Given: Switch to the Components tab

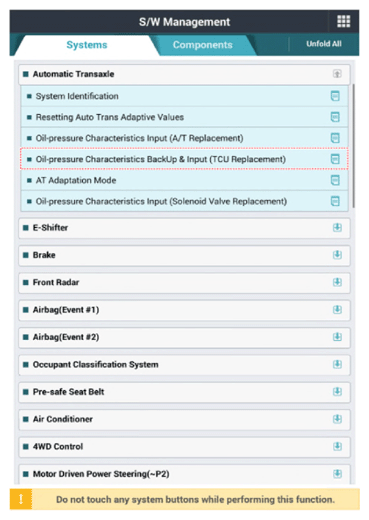Looking at the screenshot, I should coord(202,45).
